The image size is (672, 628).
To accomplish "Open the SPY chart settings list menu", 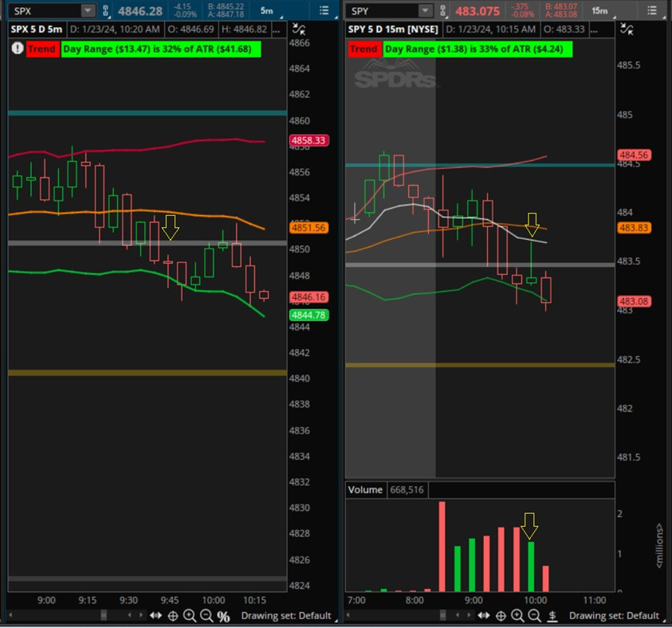I will [652, 10].
